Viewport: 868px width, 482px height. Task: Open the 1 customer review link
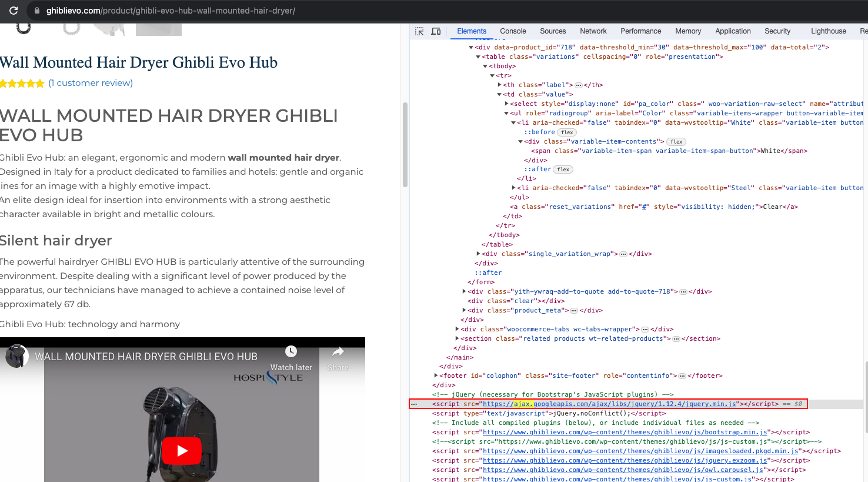91,83
